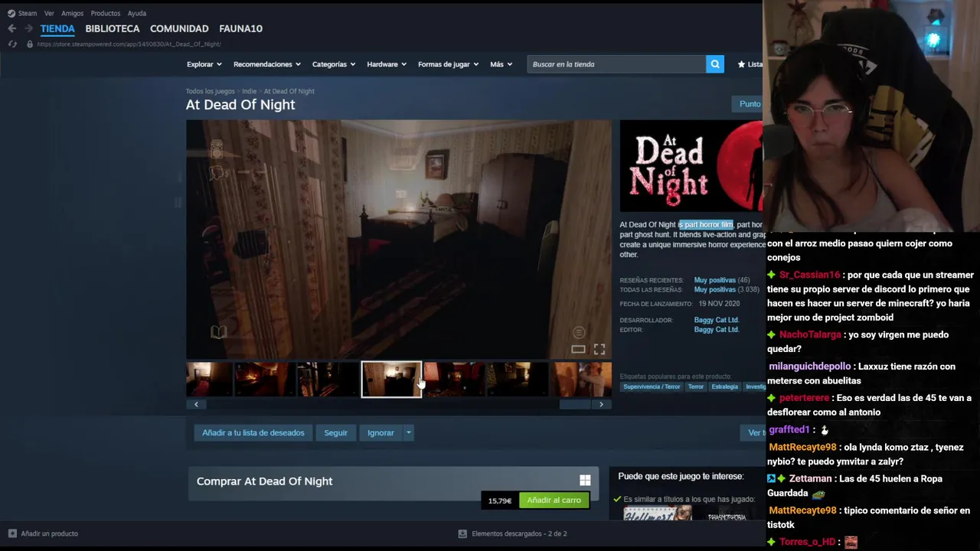Image resolution: width=980 pixels, height=551 pixels.
Task: Expand the Explorar dropdown
Action: pos(204,64)
